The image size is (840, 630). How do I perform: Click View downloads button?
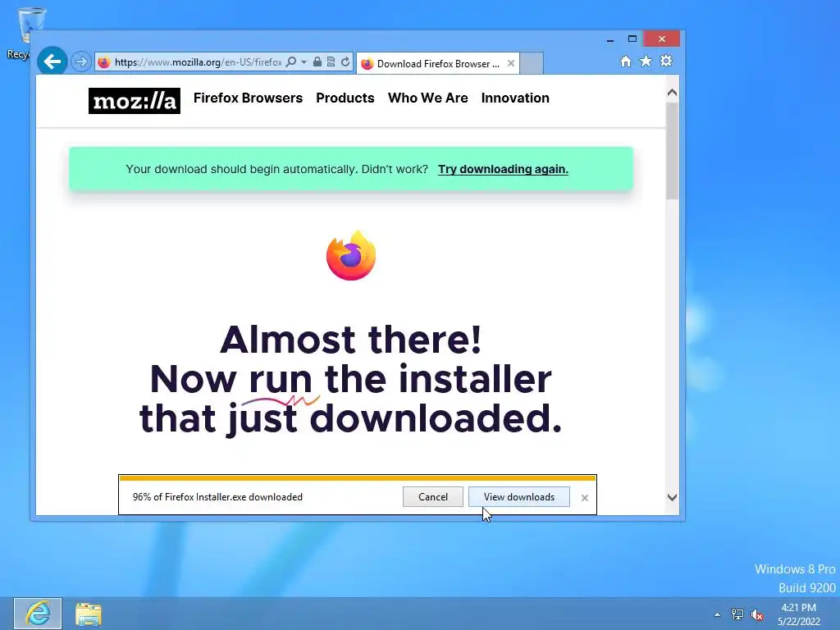[x=519, y=496]
